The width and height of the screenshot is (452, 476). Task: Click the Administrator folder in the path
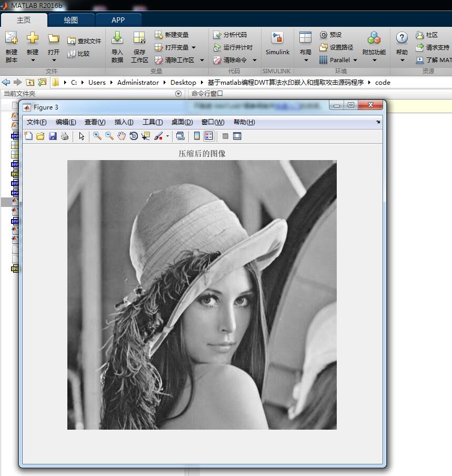pyautogui.click(x=138, y=82)
